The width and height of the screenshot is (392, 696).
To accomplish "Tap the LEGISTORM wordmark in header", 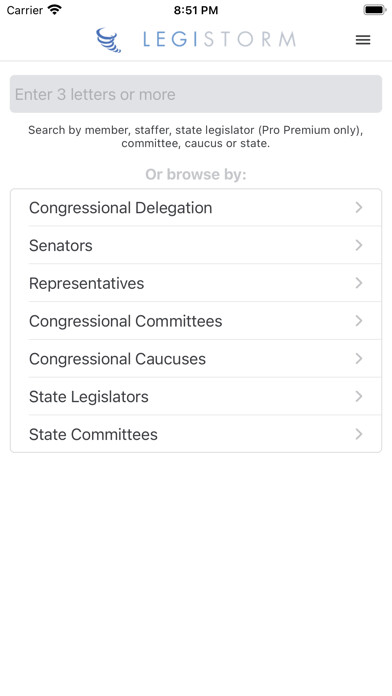I will (x=219, y=40).
